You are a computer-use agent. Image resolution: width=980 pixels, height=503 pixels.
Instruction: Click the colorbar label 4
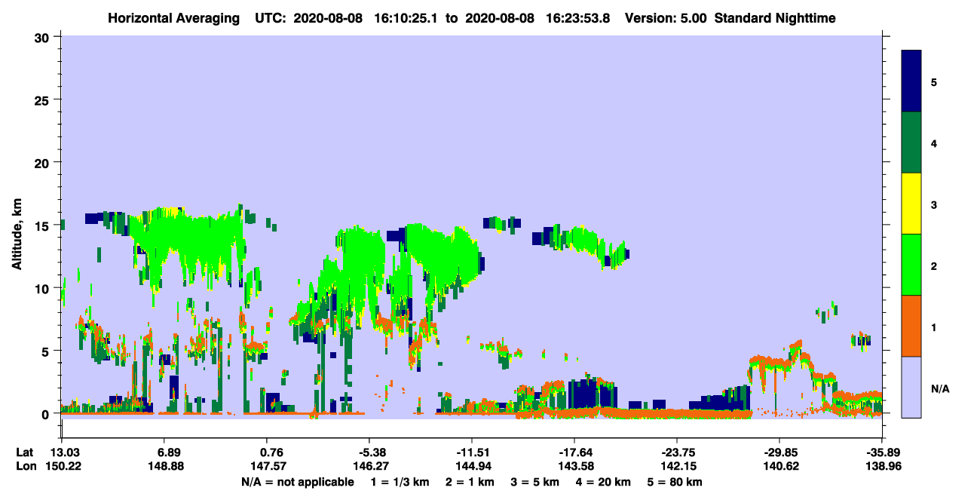[x=934, y=143]
